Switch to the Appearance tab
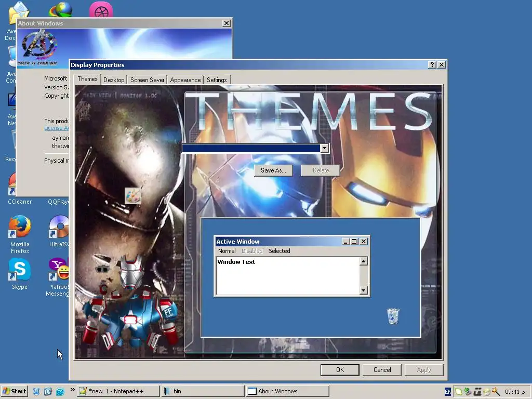The image size is (532, 399). [x=185, y=79]
